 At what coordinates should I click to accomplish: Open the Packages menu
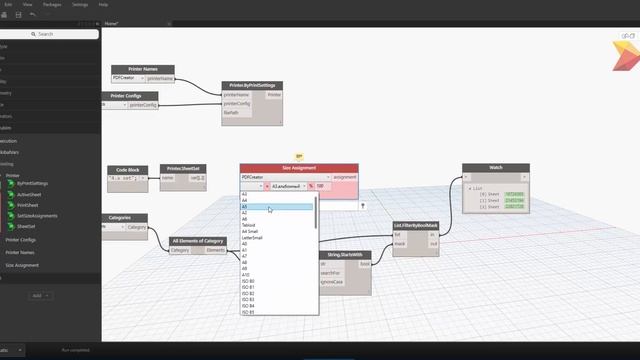[52, 4]
